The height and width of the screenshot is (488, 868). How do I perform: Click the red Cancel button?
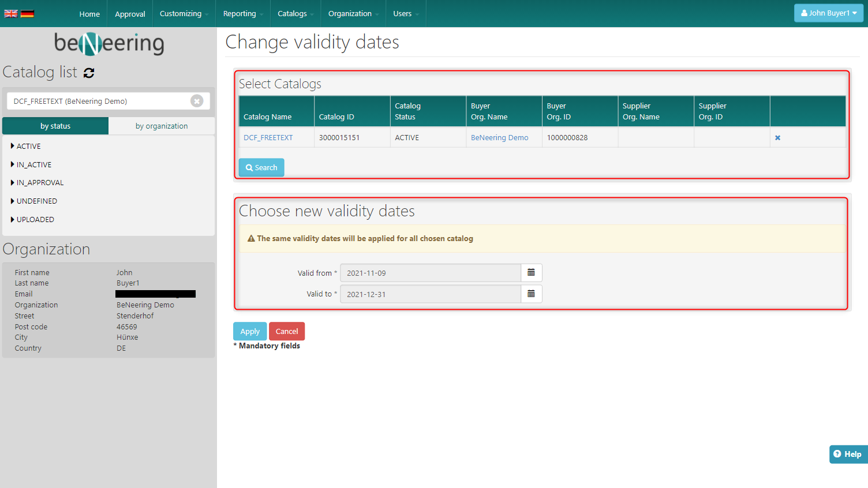(x=287, y=332)
